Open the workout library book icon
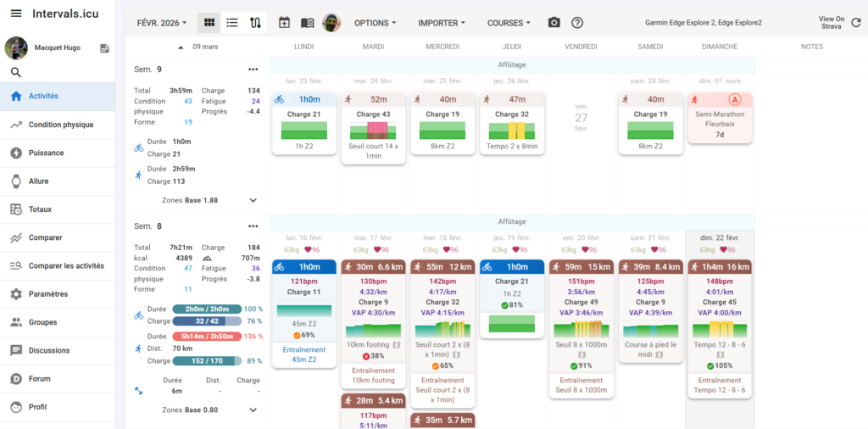The width and height of the screenshot is (868, 429). coord(307,23)
